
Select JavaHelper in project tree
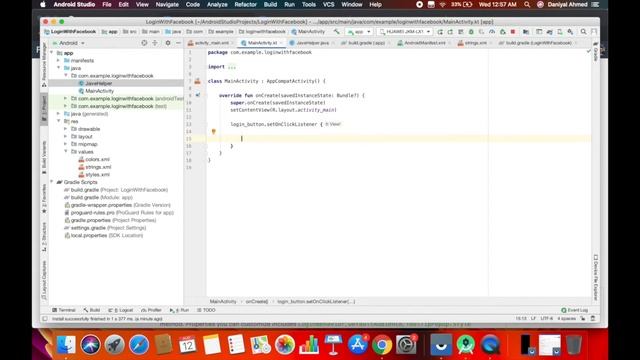99,83
